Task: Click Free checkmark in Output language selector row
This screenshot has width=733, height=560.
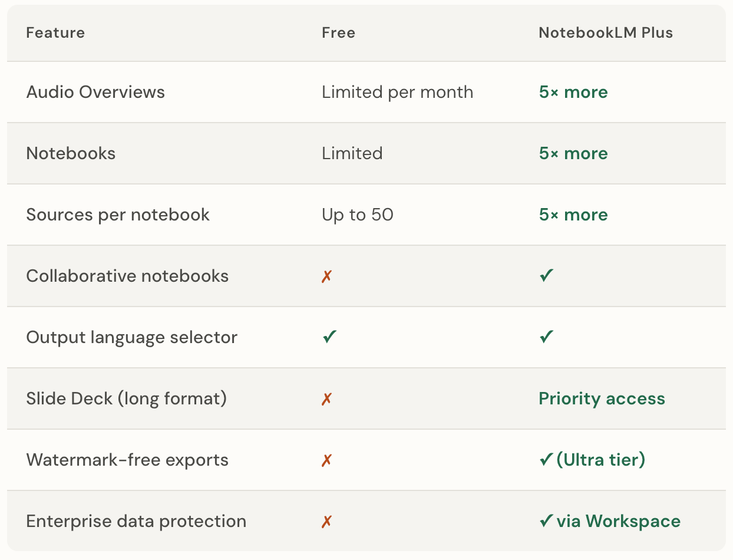Action: tap(329, 337)
